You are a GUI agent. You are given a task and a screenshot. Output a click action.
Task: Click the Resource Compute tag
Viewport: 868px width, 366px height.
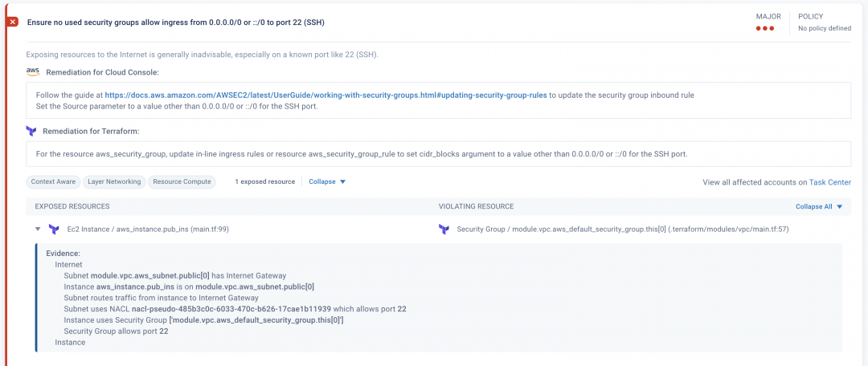[x=182, y=181]
